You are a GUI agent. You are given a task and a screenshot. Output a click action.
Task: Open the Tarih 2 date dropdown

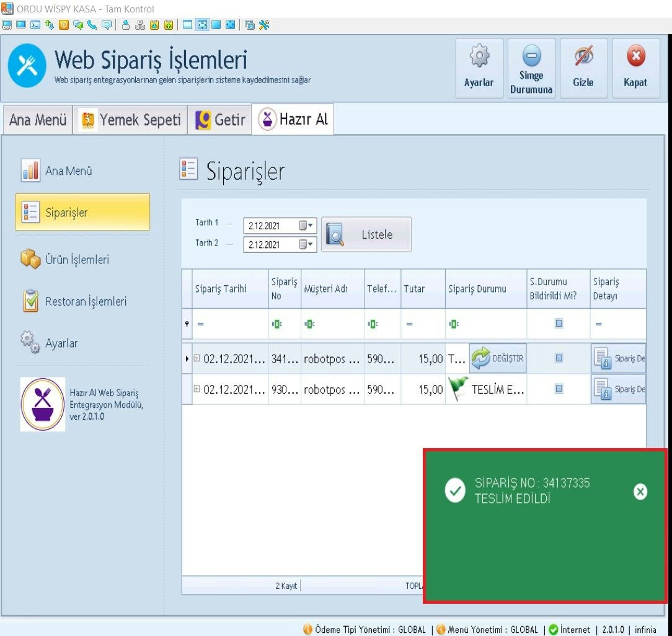point(307,244)
